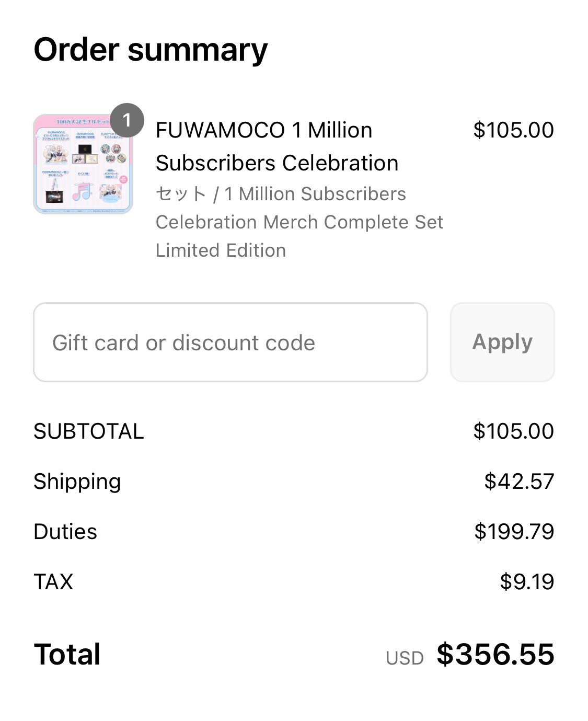Click the Order summary heading
The width and height of the screenshot is (588, 721).
(151, 51)
